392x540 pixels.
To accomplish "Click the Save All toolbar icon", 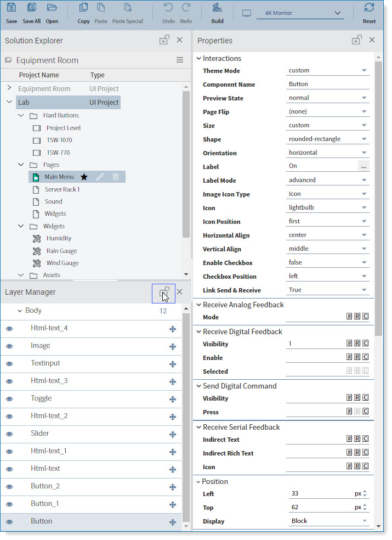I will coord(32,7).
